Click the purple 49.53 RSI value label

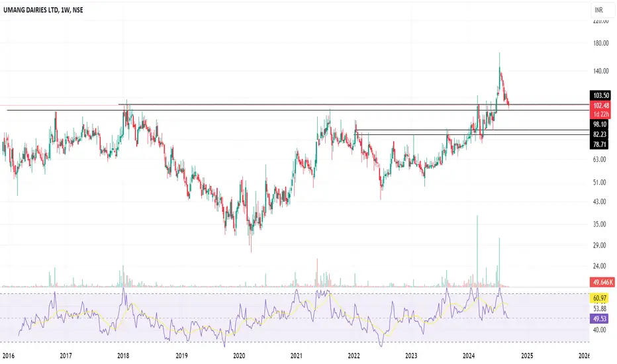(599, 318)
